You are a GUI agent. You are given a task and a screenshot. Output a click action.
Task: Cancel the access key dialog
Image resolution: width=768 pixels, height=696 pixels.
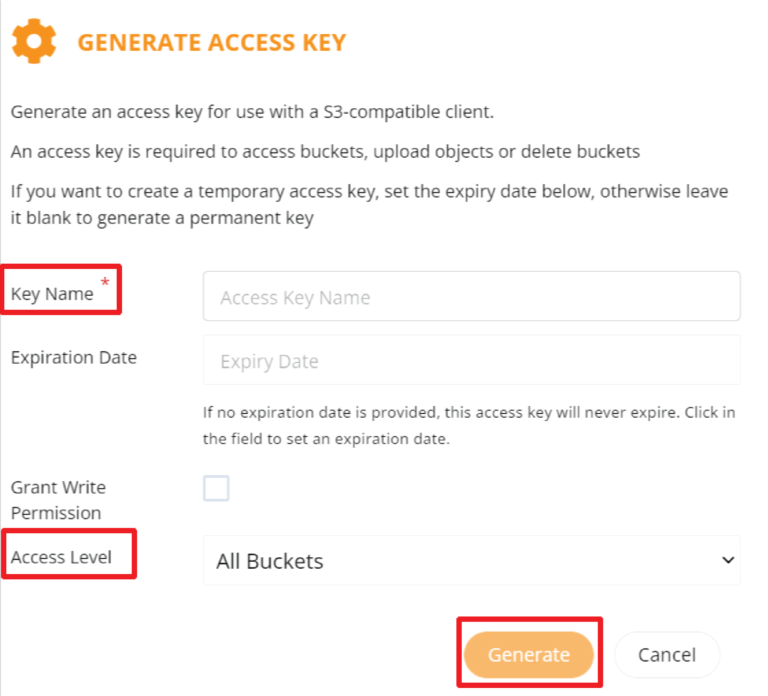click(x=667, y=654)
